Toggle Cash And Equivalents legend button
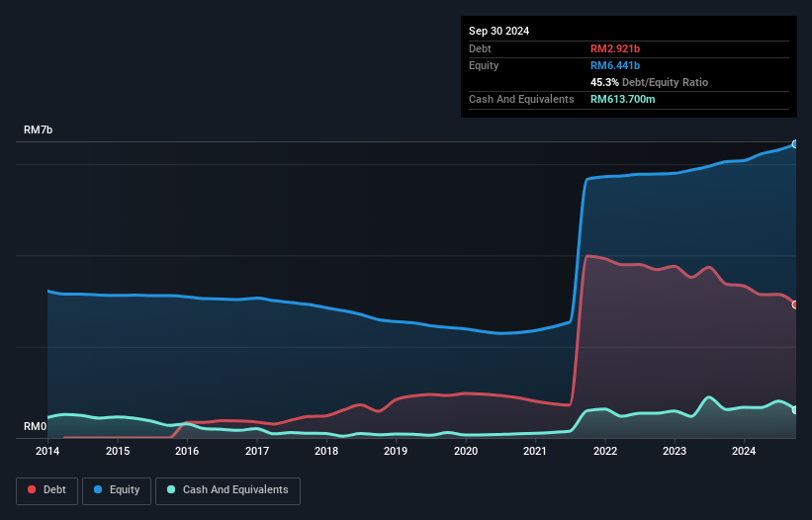 click(227, 490)
